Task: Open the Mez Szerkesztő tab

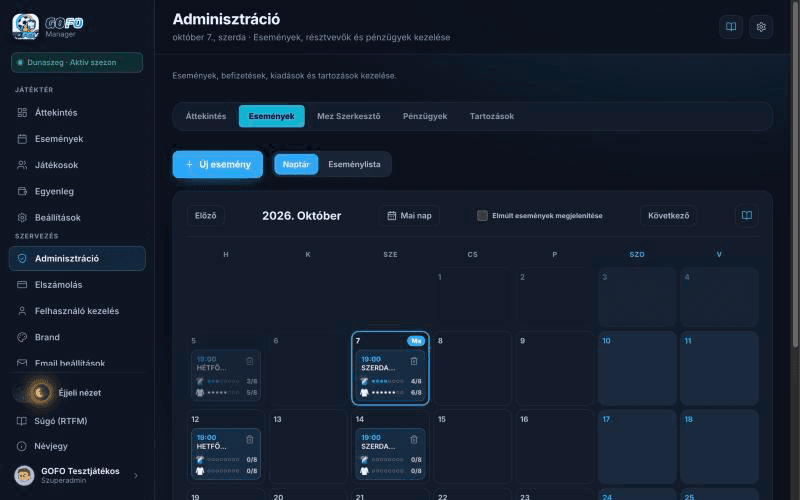Action: (x=348, y=116)
